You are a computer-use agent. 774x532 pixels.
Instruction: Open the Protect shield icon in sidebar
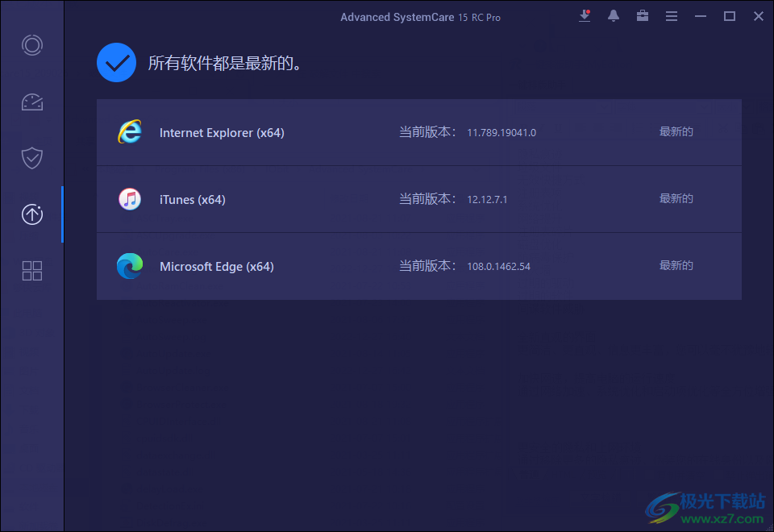click(32, 158)
